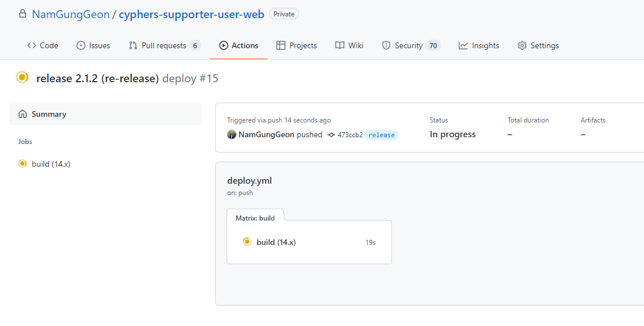
Task: Click the shield icon in Security tab
Action: point(386,45)
